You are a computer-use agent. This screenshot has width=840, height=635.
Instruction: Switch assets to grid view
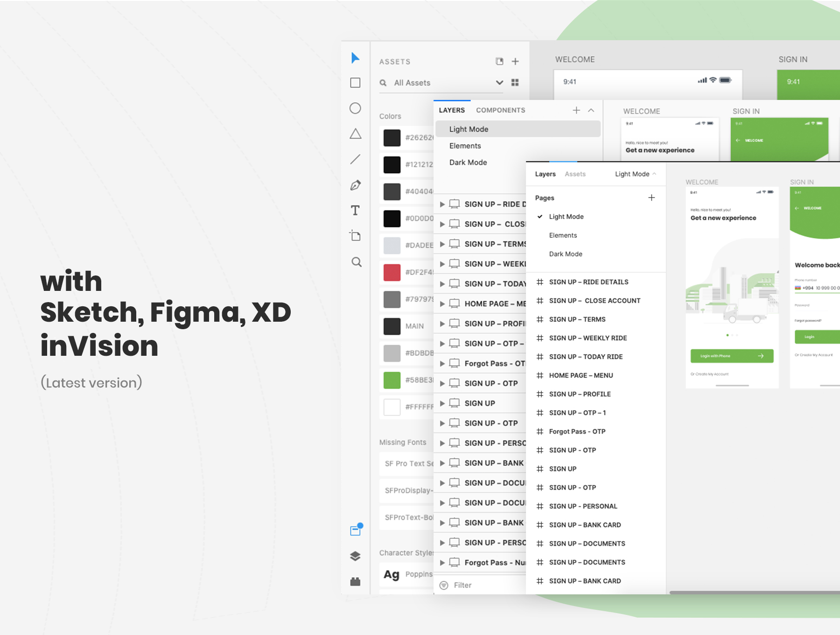pyautogui.click(x=515, y=83)
